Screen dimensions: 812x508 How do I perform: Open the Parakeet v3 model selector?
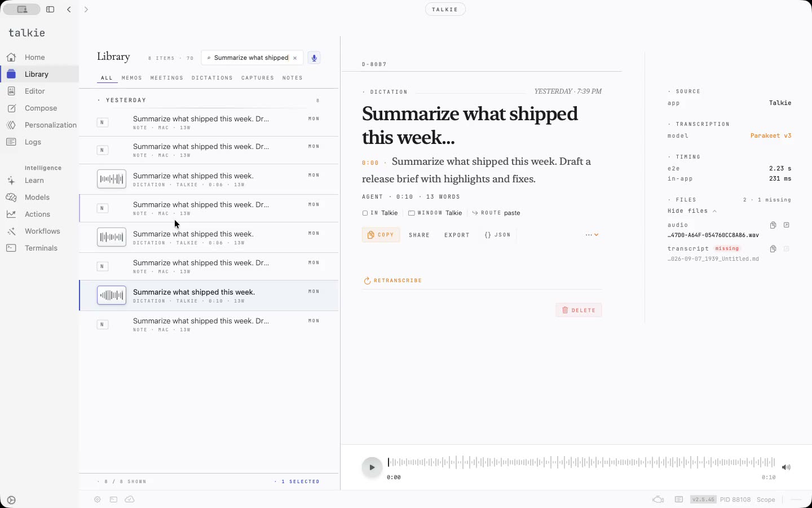click(x=770, y=136)
